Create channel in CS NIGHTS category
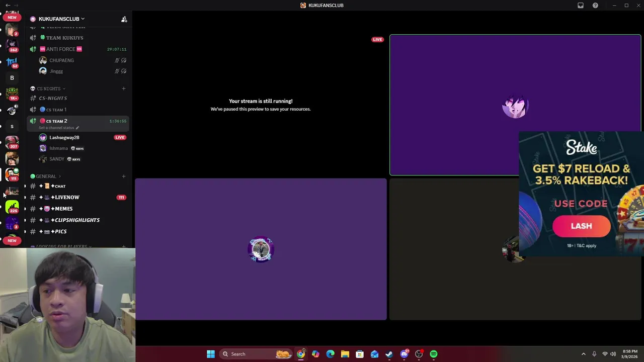This screenshot has height=362, width=644. 124,89
